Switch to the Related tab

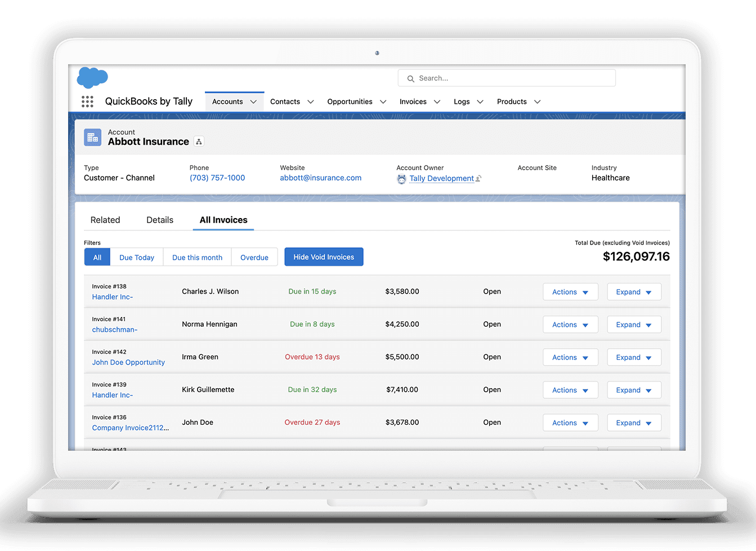click(x=105, y=220)
